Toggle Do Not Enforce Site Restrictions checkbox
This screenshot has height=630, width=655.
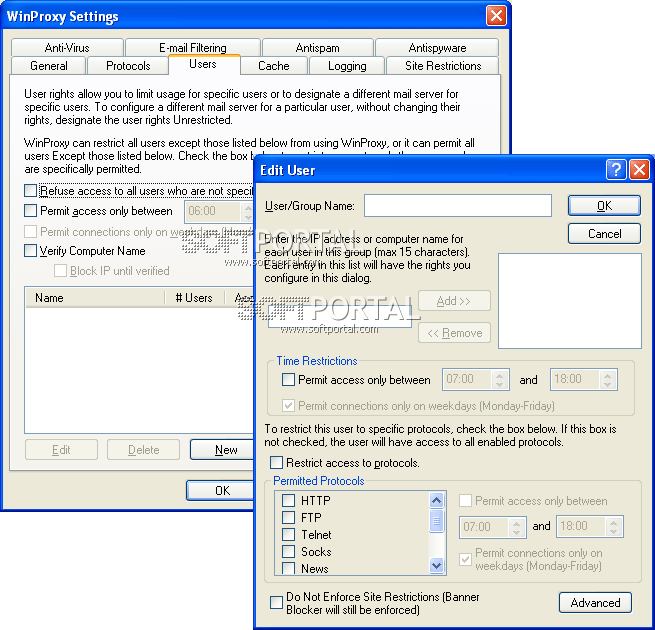[x=276, y=603]
